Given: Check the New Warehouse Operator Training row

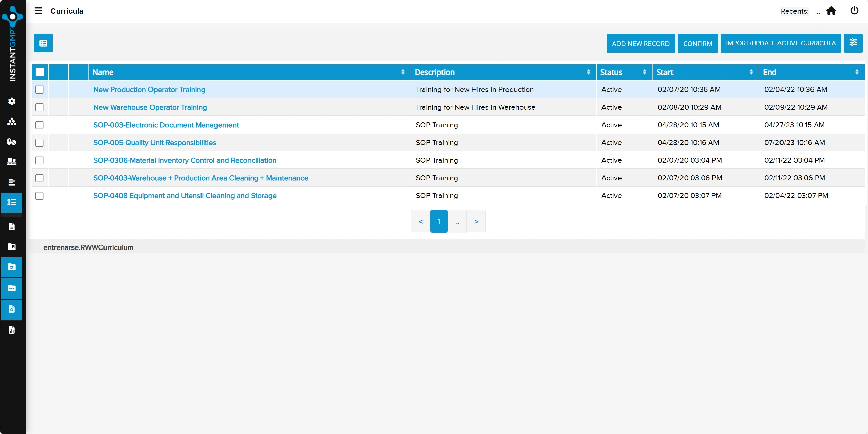Looking at the screenshot, I should [x=39, y=107].
